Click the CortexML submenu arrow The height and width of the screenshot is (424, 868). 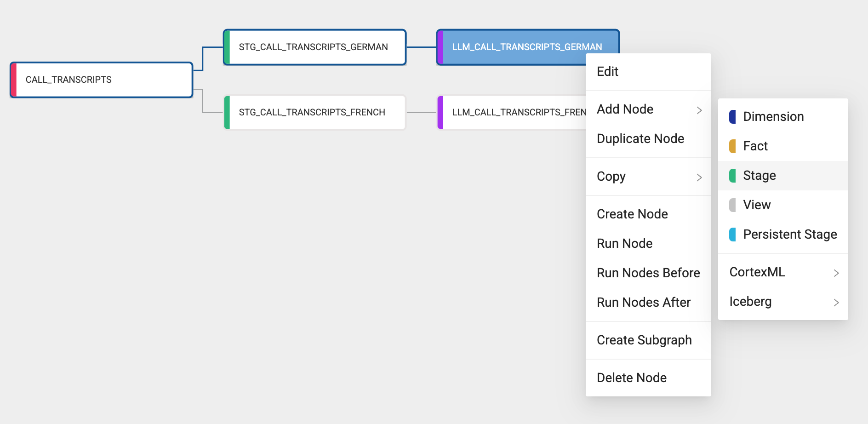(x=836, y=273)
